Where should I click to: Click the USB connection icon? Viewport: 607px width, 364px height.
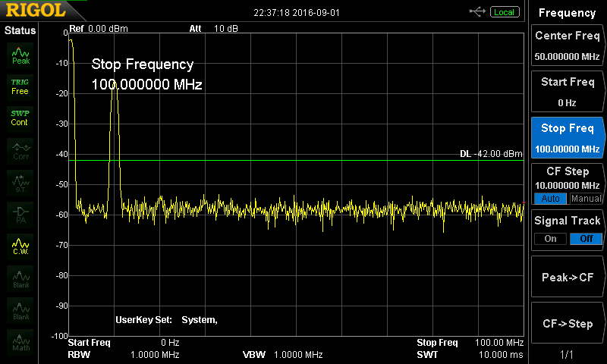click(x=477, y=12)
